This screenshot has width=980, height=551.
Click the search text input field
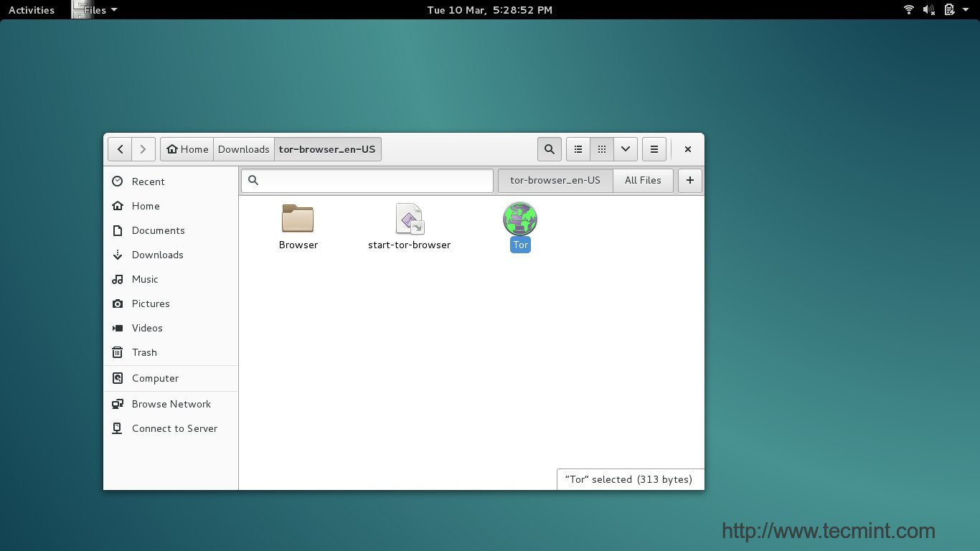[373, 181]
